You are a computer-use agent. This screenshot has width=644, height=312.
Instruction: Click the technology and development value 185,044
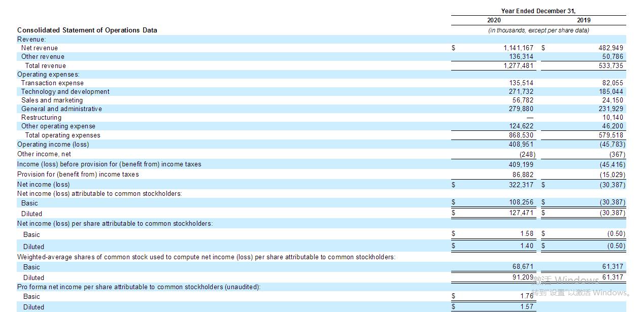click(x=611, y=92)
